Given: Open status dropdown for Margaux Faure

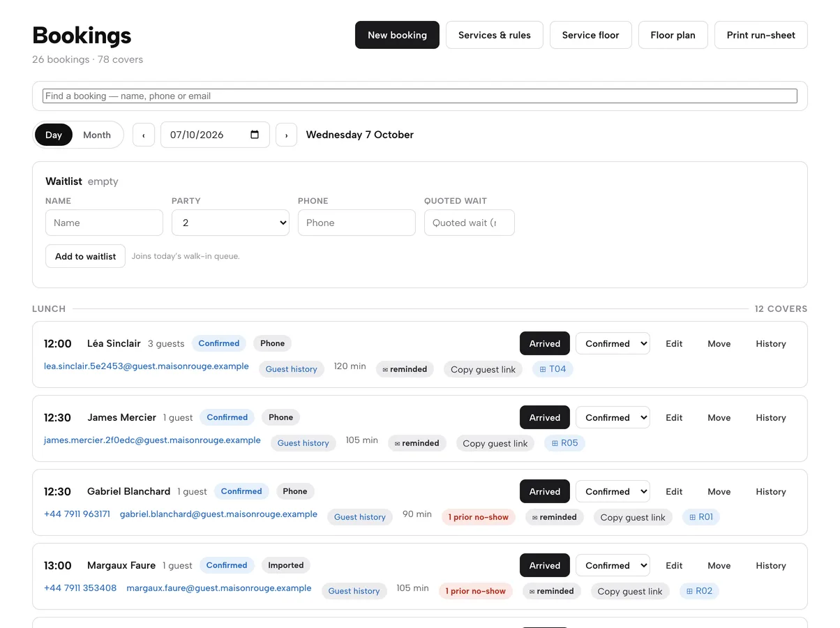Looking at the screenshot, I should click(613, 565).
